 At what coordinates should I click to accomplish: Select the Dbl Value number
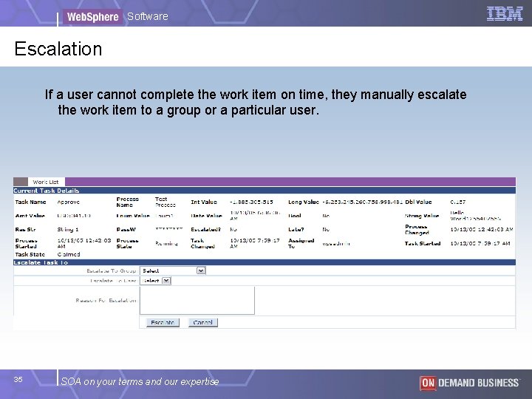pyautogui.click(x=457, y=202)
